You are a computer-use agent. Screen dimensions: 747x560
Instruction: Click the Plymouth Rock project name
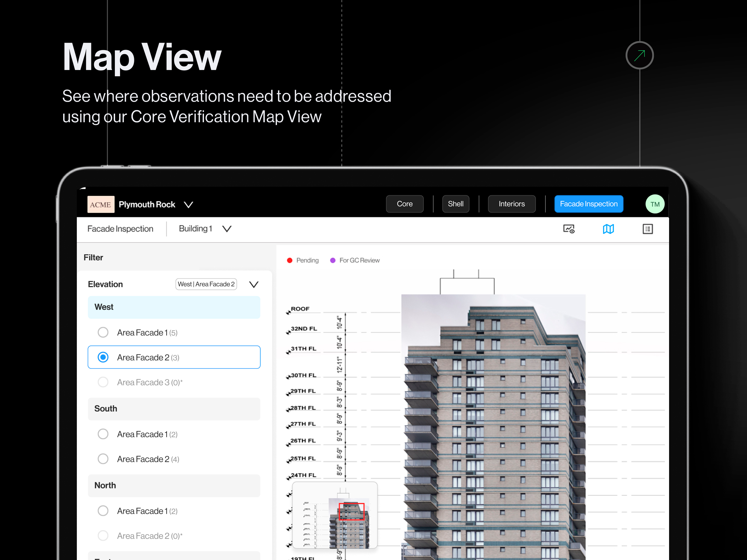coord(147,205)
